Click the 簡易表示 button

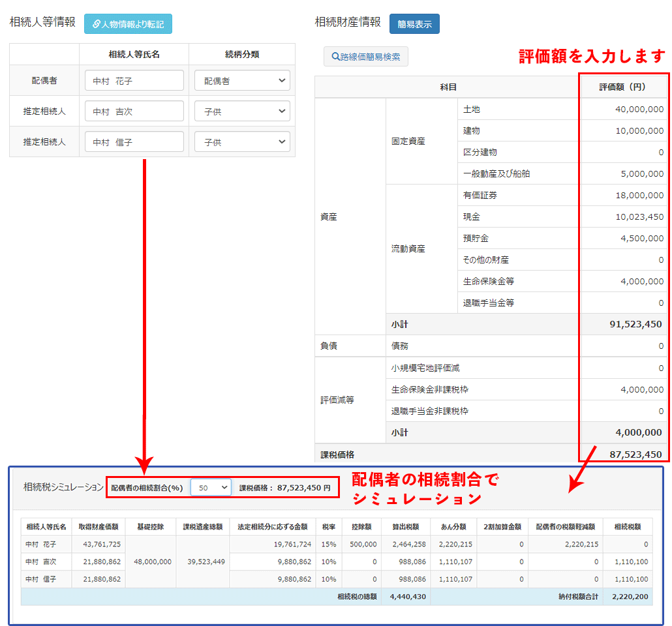click(x=414, y=24)
